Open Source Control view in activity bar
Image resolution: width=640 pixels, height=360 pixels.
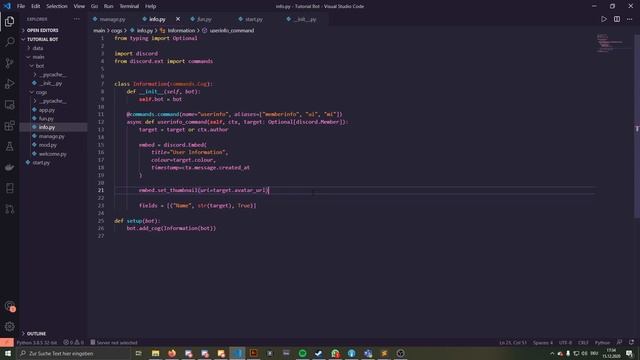pos(9,63)
